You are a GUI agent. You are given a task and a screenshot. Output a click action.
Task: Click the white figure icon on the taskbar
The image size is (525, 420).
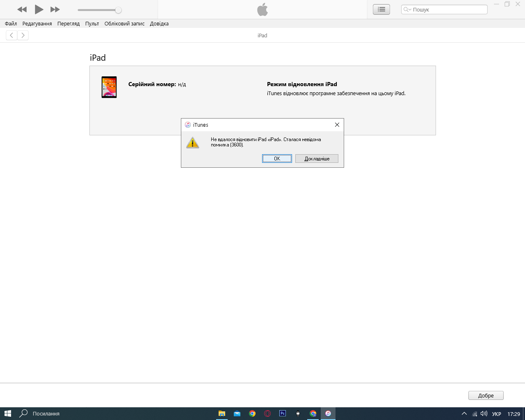coord(298,413)
